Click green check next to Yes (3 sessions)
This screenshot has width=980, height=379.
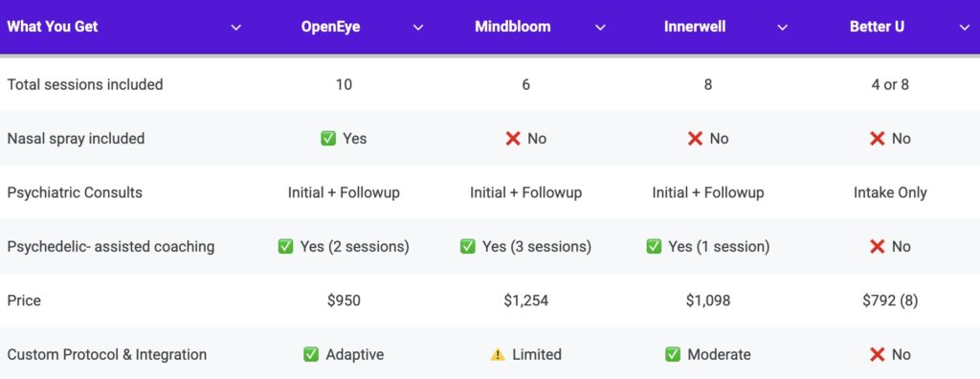click(467, 246)
